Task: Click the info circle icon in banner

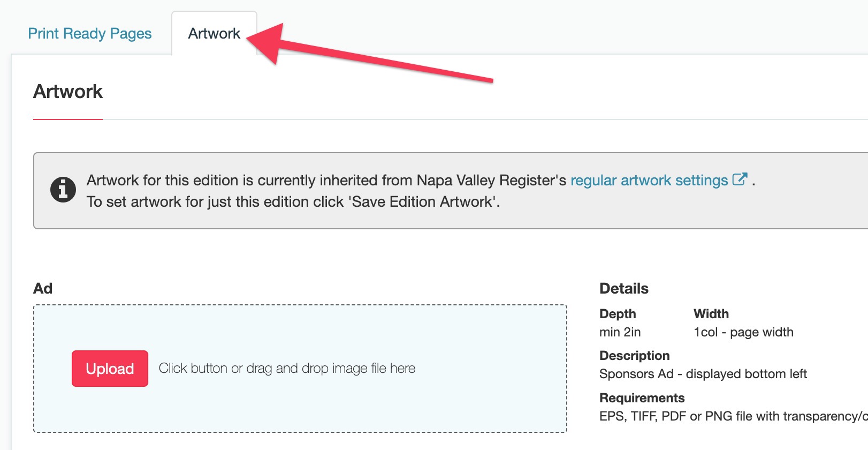Action: coord(63,190)
